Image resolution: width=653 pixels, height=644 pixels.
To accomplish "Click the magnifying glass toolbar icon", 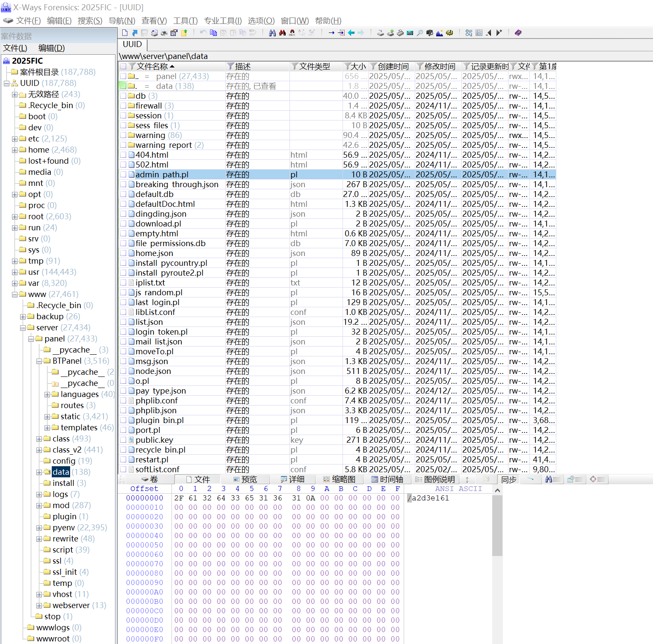I will (420, 33).
